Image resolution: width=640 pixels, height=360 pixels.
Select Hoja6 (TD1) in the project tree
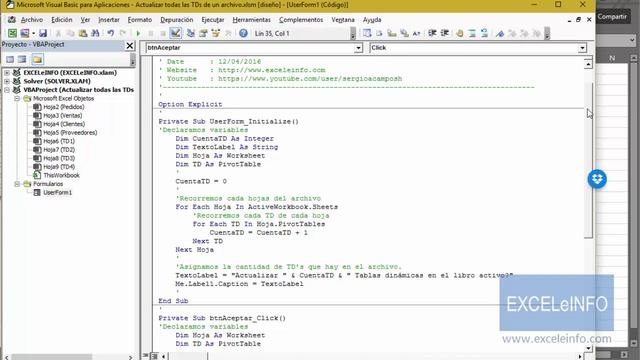[59, 141]
